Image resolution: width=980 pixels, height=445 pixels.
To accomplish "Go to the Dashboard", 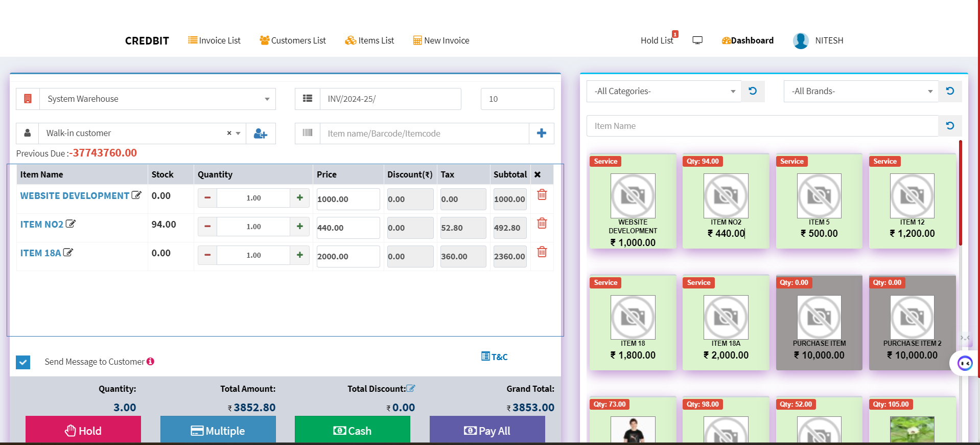I will [748, 40].
